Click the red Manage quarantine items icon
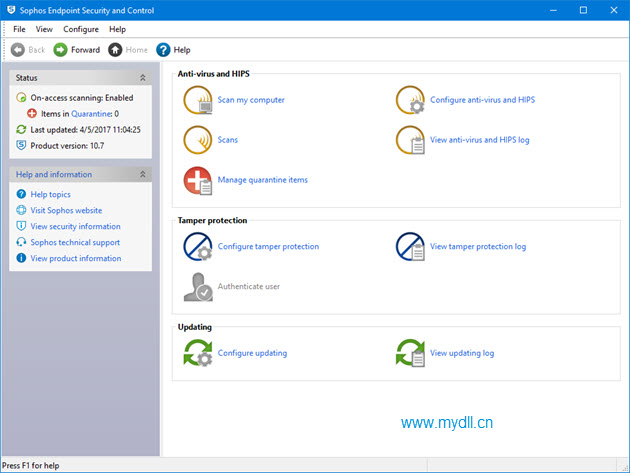The width and height of the screenshot is (630, 473). [x=198, y=180]
